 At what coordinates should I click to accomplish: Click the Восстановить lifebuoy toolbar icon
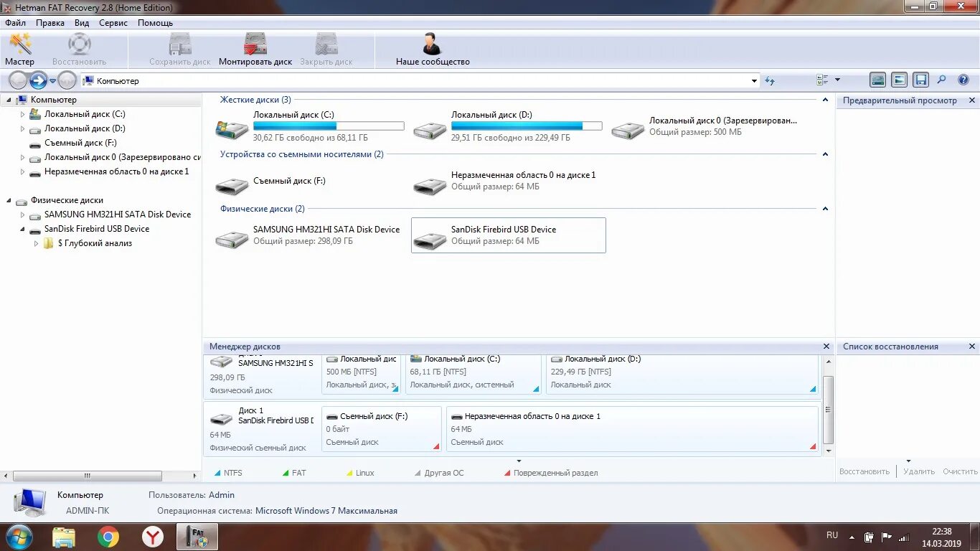(x=79, y=50)
